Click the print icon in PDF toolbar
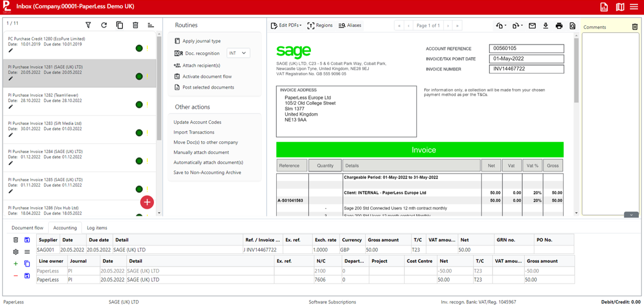 [559, 26]
